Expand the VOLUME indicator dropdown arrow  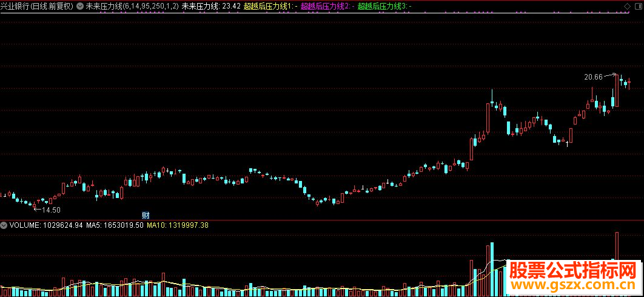(x=4, y=225)
